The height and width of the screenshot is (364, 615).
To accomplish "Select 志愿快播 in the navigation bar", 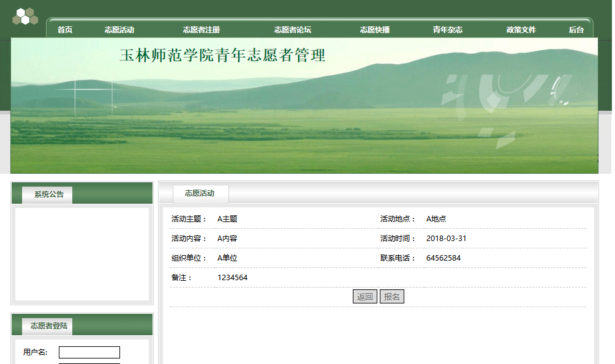I will tap(375, 30).
